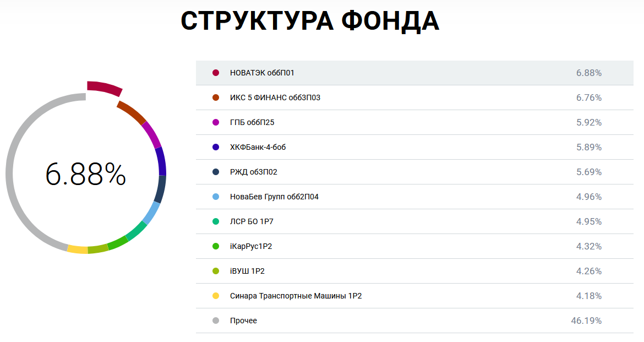Image resolution: width=644 pixels, height=342 pixels.
Task: Select the dark blue ХКФБанк chart segment
Action: click(161, 161)
